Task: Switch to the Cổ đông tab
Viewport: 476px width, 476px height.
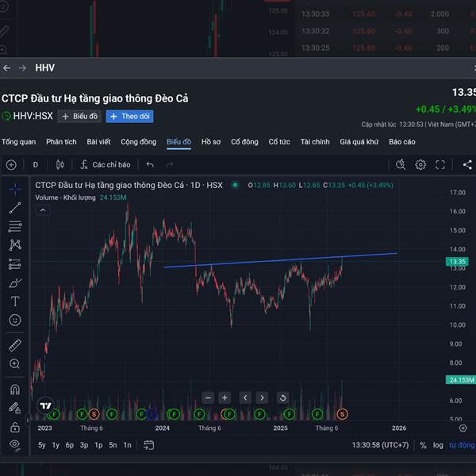Action: [x=244, y=142]
